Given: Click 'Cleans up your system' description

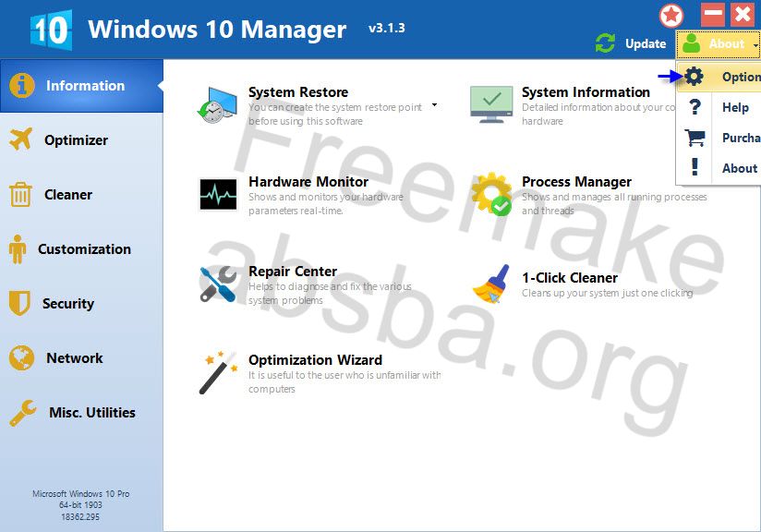Looking at the screenshot, I should coord(607,293).
